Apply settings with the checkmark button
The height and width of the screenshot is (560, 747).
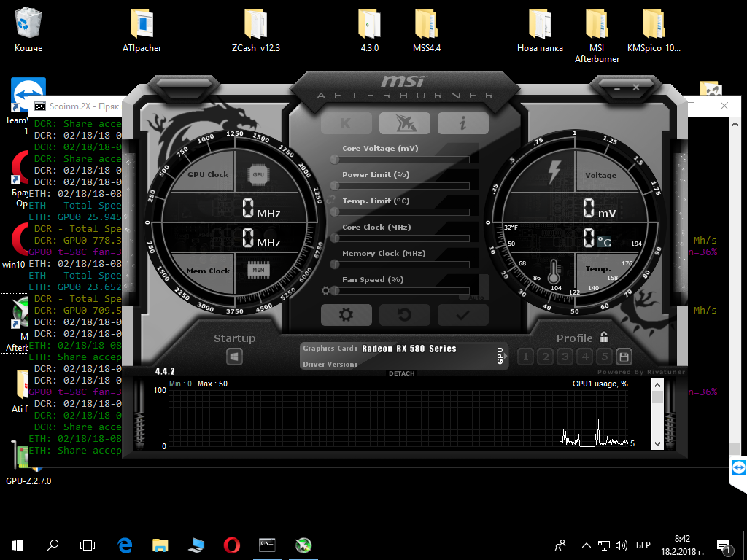[x=462, y=315]
